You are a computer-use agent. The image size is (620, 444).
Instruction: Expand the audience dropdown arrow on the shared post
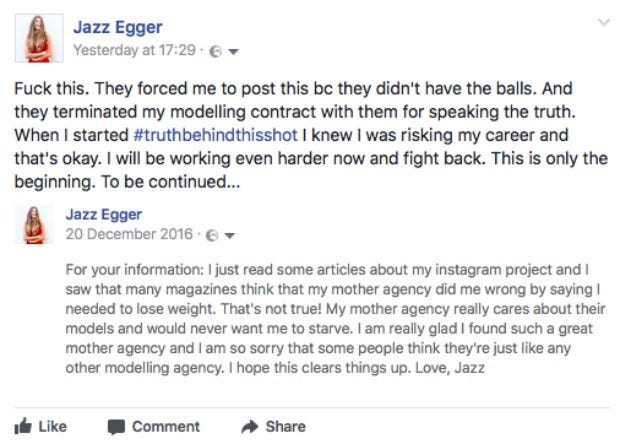[x=229, y=236]
